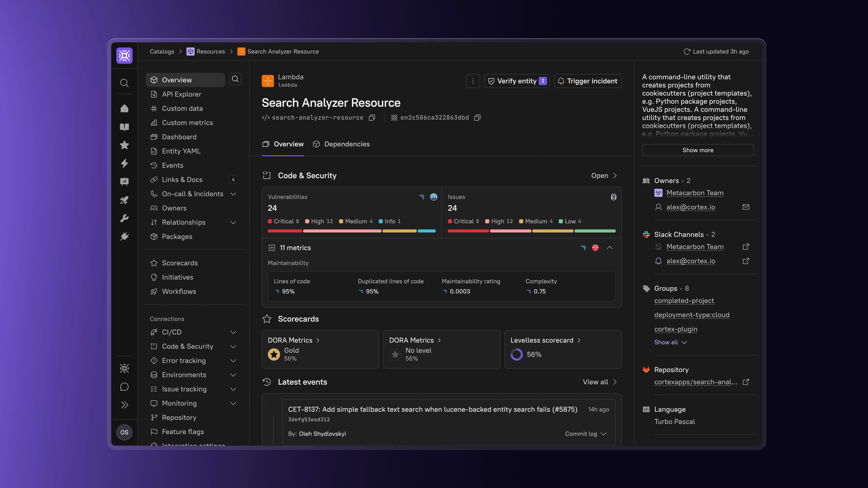This screenshot has height=488, width=868.
Task: Expand Relationships menu
Action: point(233,222)
